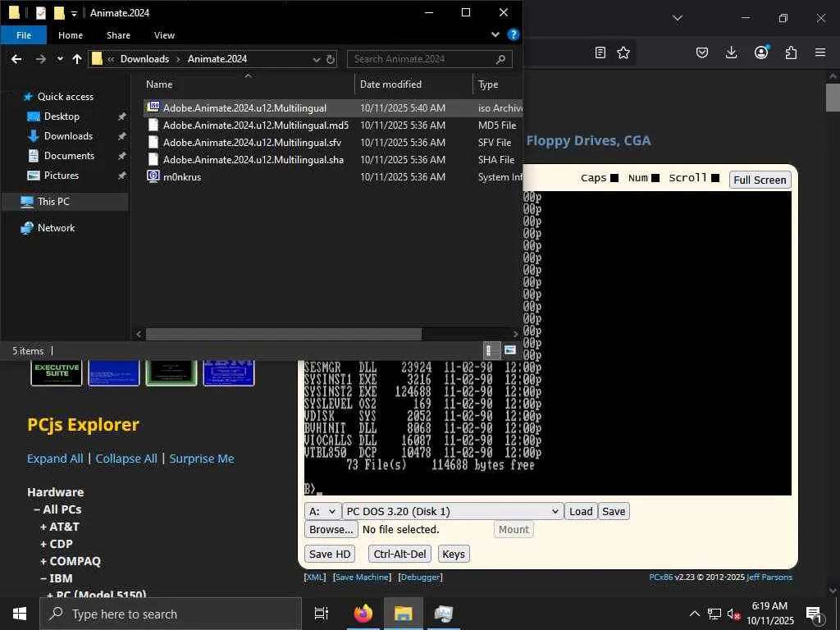Open the Share ribbon tab
840x630 pixels.
pos(118,35)
